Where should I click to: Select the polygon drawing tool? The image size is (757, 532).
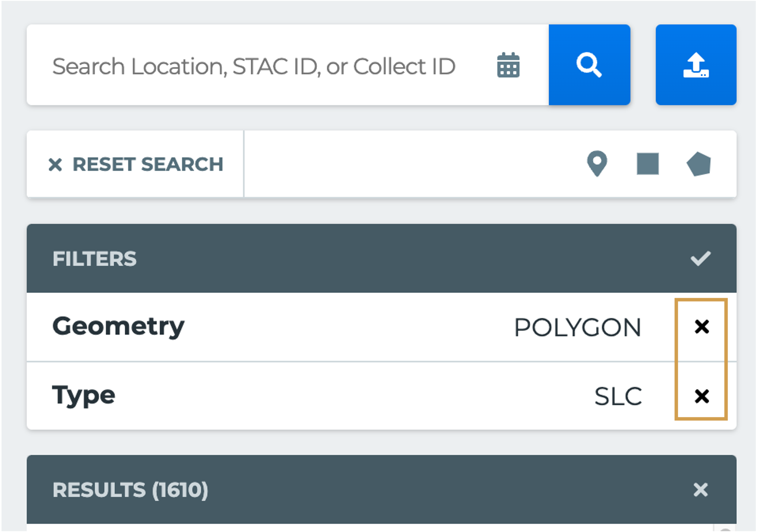[x=699, y=164]
